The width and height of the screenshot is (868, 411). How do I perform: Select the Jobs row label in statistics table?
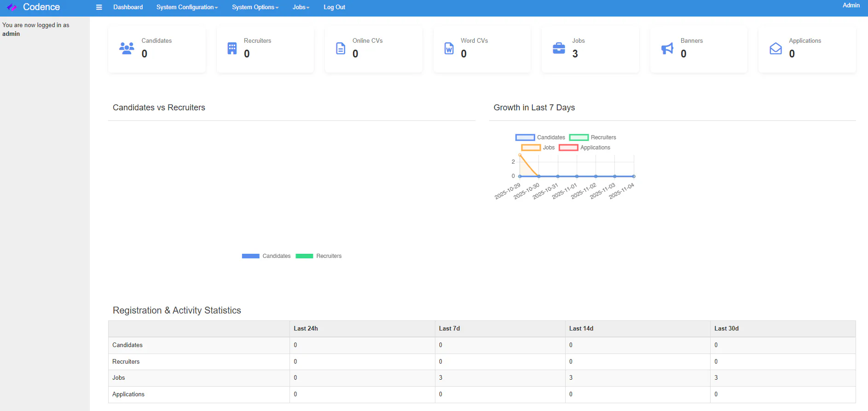(119, 378)
